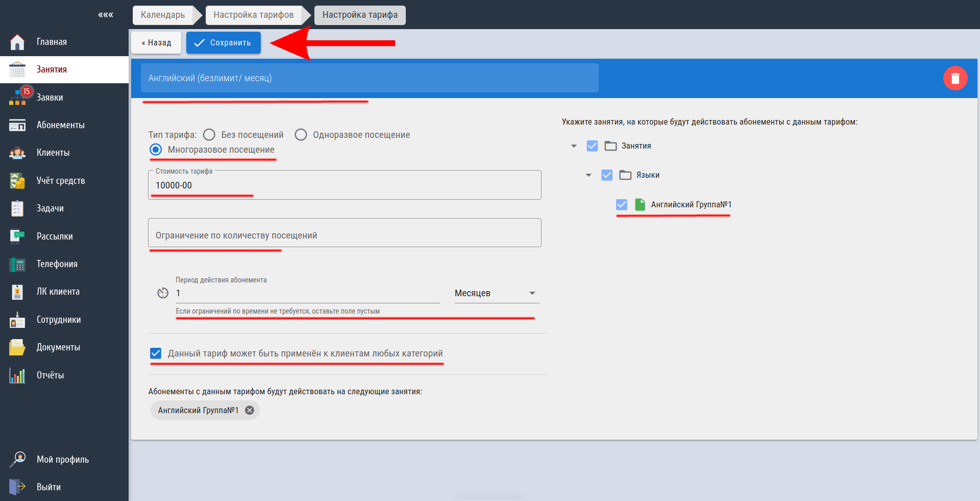Collapse the Занятия tree node arrow
Screen dimensions: 980x501
click(x=574, y=146)
